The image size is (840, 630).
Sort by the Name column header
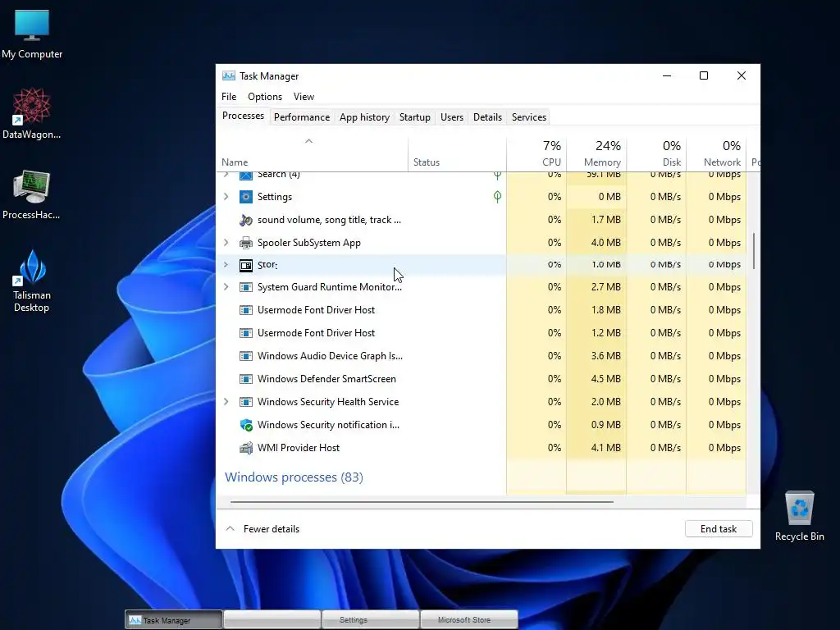pos(313,154)
